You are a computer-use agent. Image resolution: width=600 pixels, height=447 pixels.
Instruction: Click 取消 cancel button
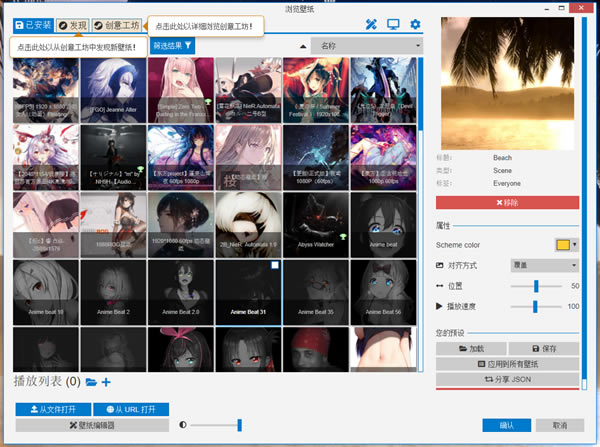[x=560, y=425]
